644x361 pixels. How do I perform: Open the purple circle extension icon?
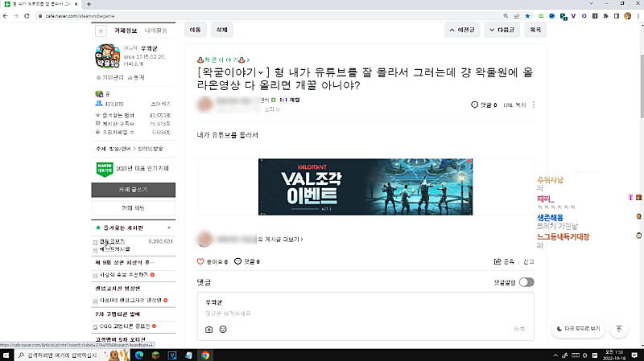pos(584,16)
